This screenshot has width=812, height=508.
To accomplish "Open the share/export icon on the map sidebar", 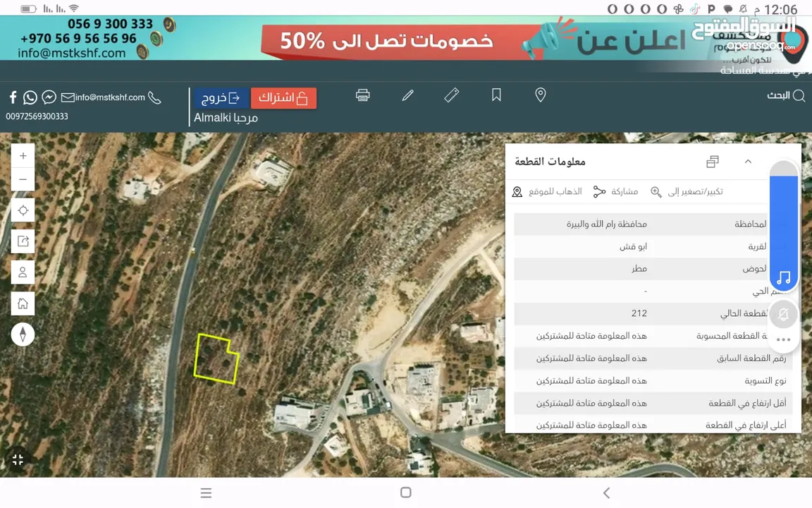I will click(x=23, y=241).
